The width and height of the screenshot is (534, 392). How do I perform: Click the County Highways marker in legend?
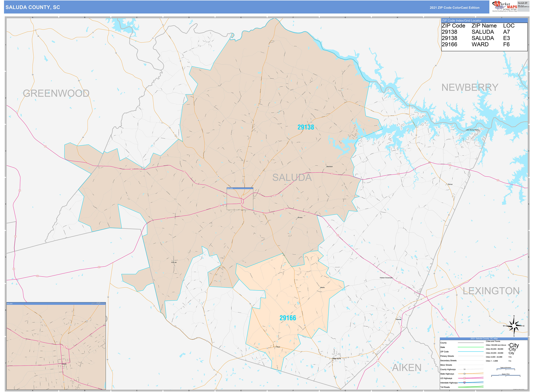tap(464, 369)
